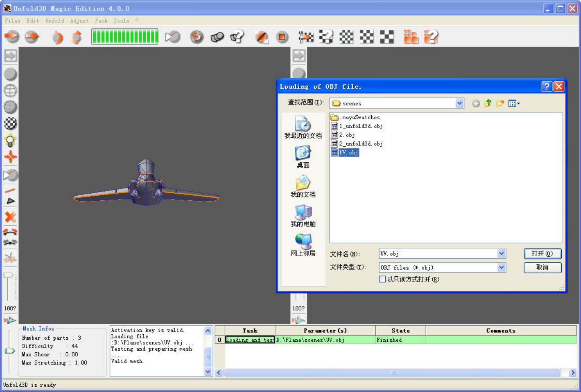
Task: Select the .mayaSwatches folder
Action: pyautogui.click(x=355, y=117)
